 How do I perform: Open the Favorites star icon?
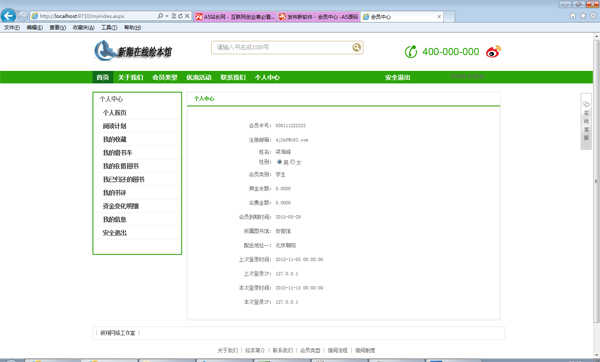click(583, 16)
